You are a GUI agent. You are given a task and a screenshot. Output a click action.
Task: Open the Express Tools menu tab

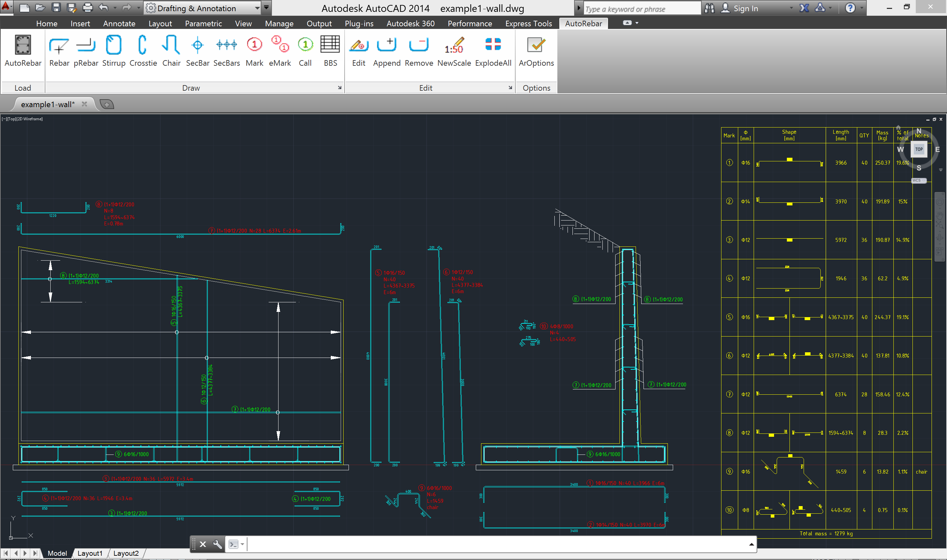pos(529,23)
